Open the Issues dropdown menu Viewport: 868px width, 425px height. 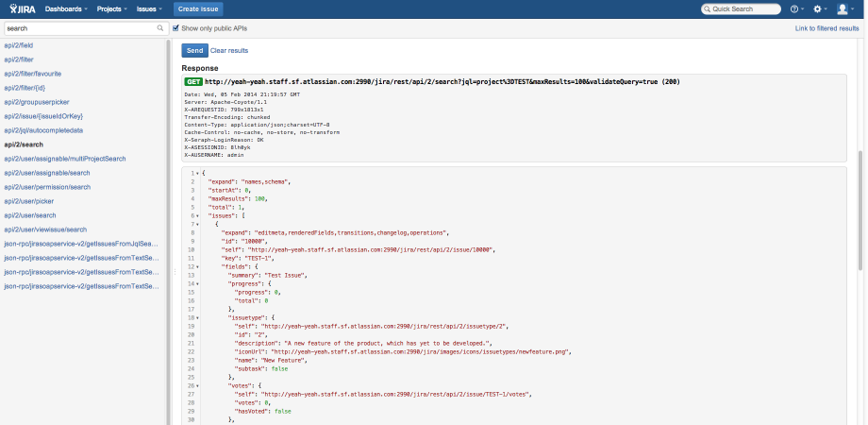149,8
